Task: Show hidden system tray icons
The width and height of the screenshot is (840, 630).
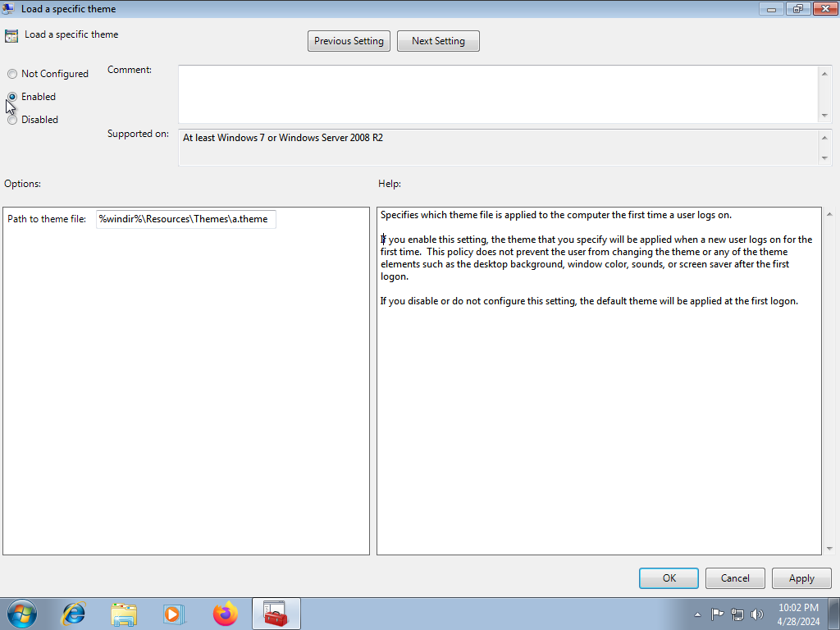Action: 697,614
